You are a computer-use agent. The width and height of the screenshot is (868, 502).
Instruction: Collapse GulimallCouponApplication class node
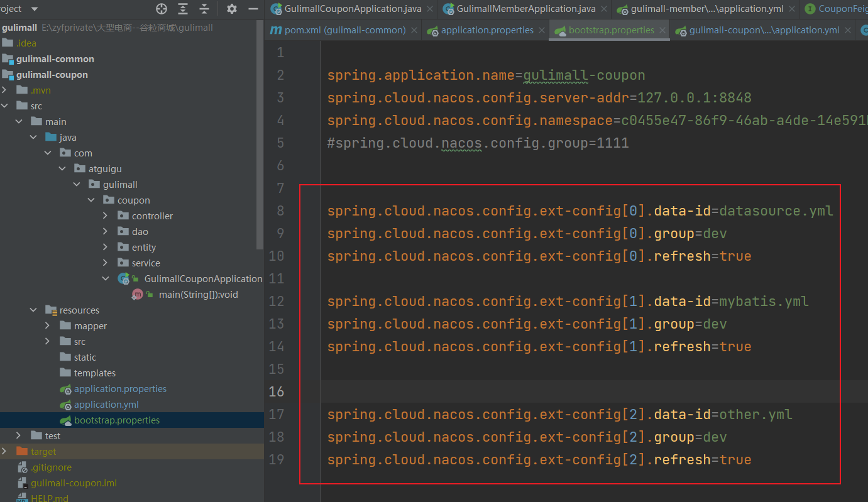tap(106, 279)
